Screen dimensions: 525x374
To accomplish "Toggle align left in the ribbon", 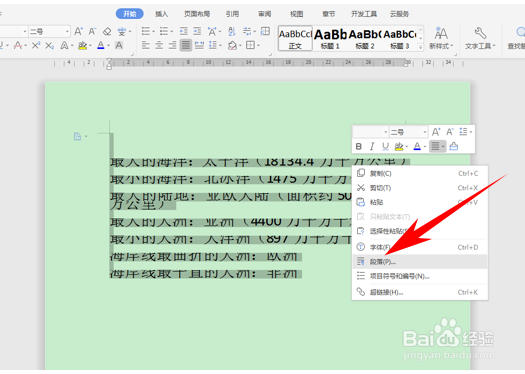I will tap(146, 45).
